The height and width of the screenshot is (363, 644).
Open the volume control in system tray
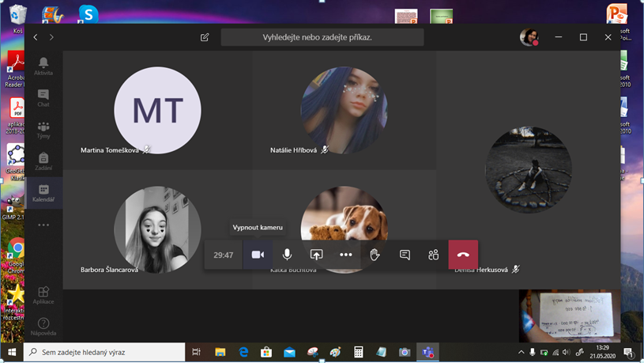pyautogui.click(x=567, y=352)
